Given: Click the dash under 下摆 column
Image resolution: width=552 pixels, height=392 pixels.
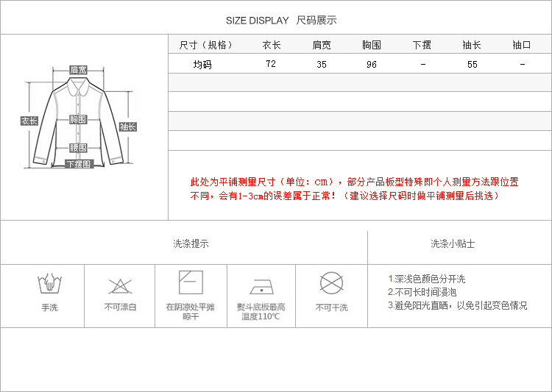Looking at the screenshot, I should (x=423, y=65).
